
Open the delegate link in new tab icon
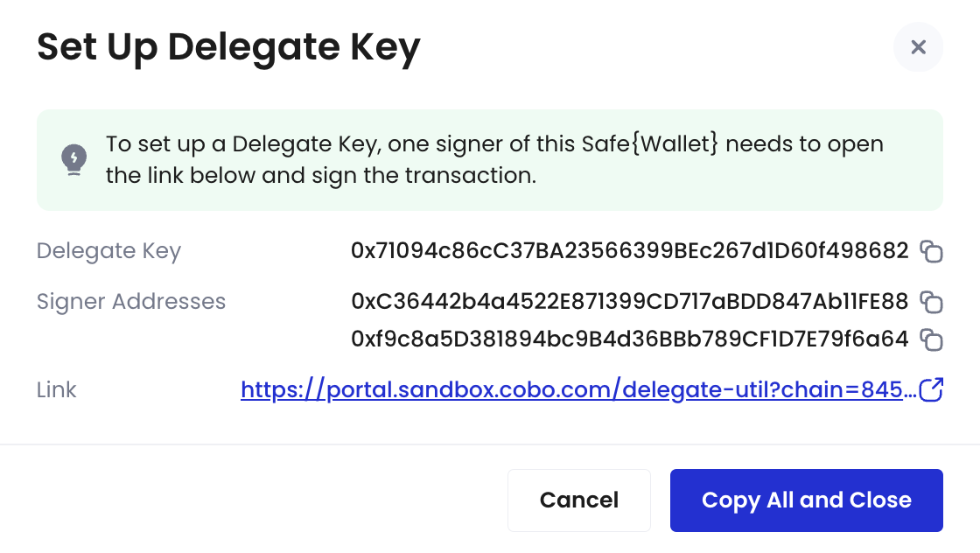[931, 389]
